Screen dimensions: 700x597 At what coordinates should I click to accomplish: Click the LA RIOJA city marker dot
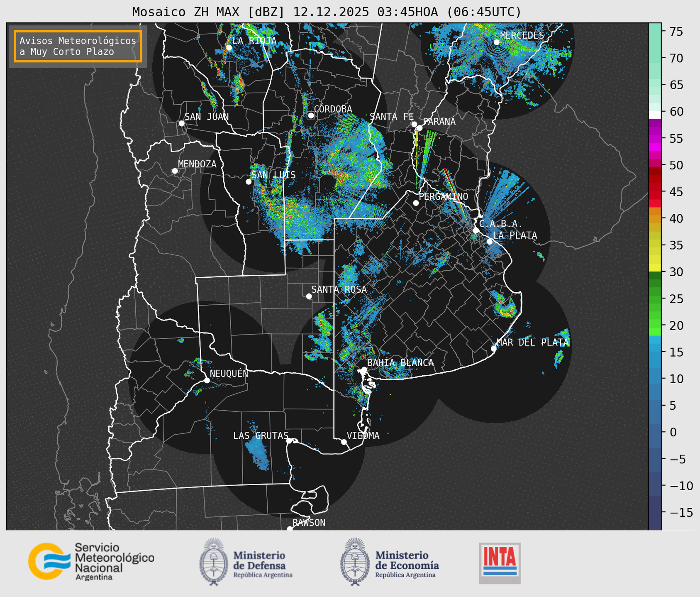coord(229,48)
